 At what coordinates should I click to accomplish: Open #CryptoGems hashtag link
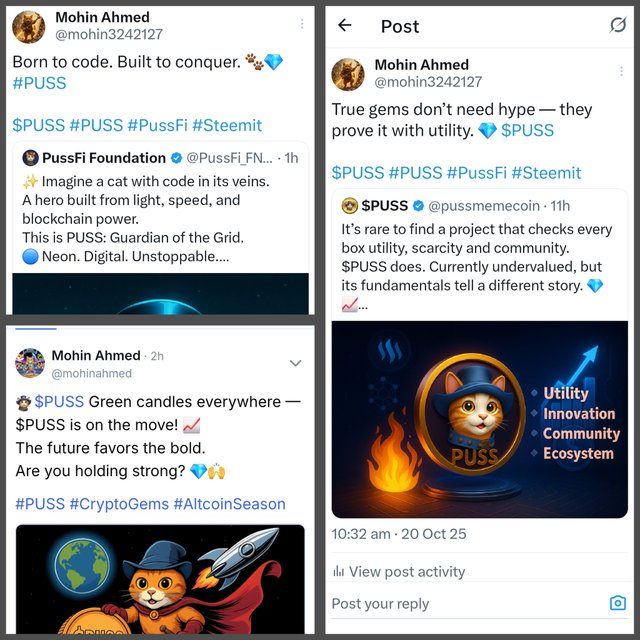pos(119,504)
